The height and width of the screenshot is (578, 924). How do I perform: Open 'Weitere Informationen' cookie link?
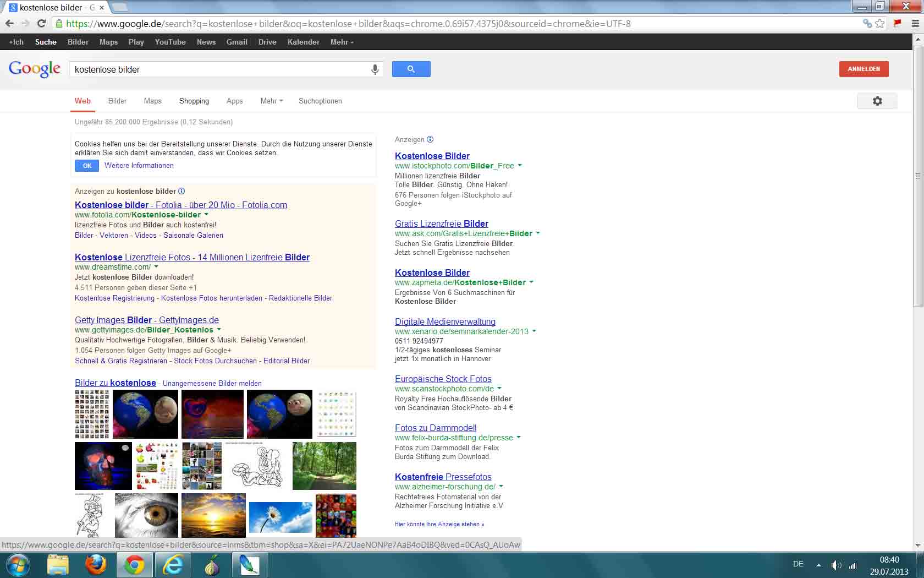139,166
